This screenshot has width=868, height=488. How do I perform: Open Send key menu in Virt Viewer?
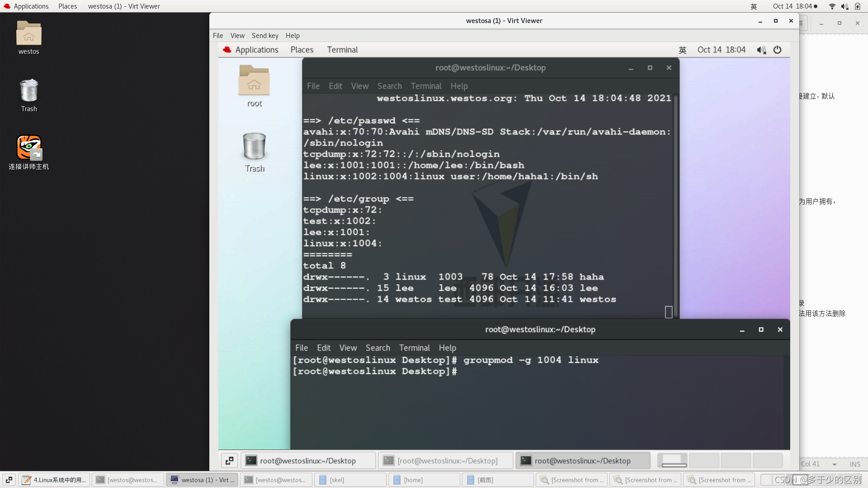(265, 36)
